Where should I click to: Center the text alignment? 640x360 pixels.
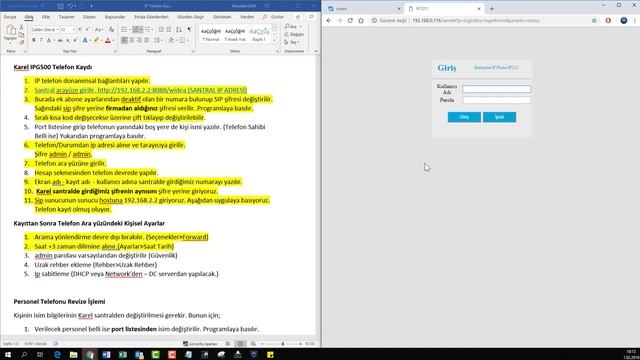[131, 40]
